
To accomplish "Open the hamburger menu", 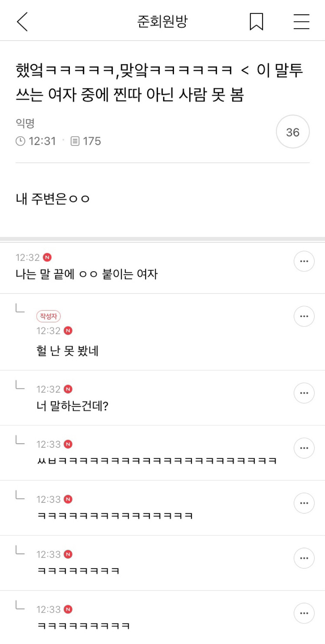I will (x=301, y=22).
